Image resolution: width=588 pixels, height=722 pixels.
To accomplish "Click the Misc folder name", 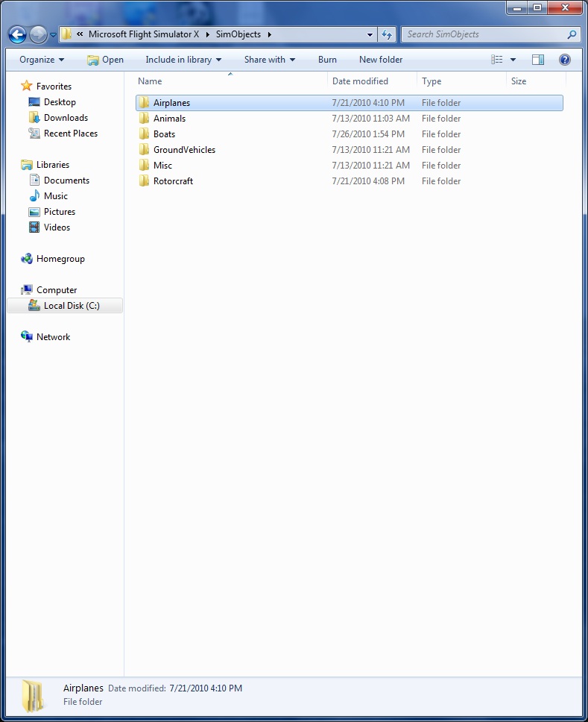I will (162, 166).
